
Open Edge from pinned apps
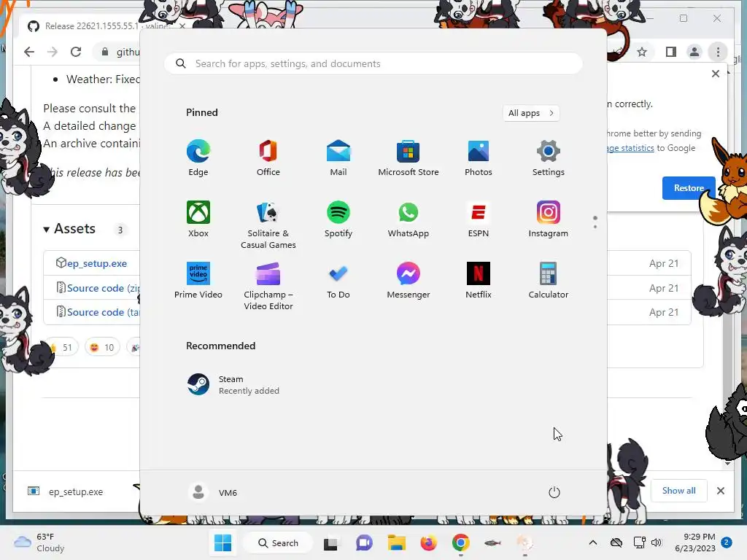[198, 158]
